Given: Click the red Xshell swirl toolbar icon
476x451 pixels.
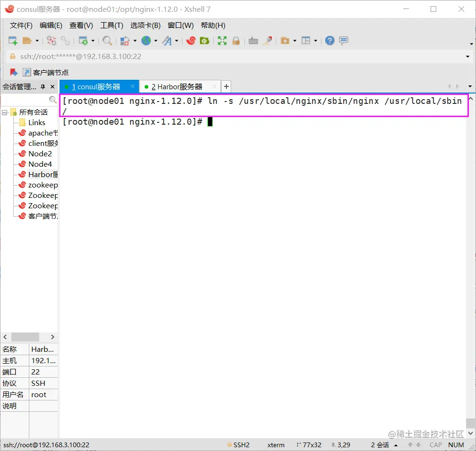Looking at the screenshot, I should [x=191, y=40].
